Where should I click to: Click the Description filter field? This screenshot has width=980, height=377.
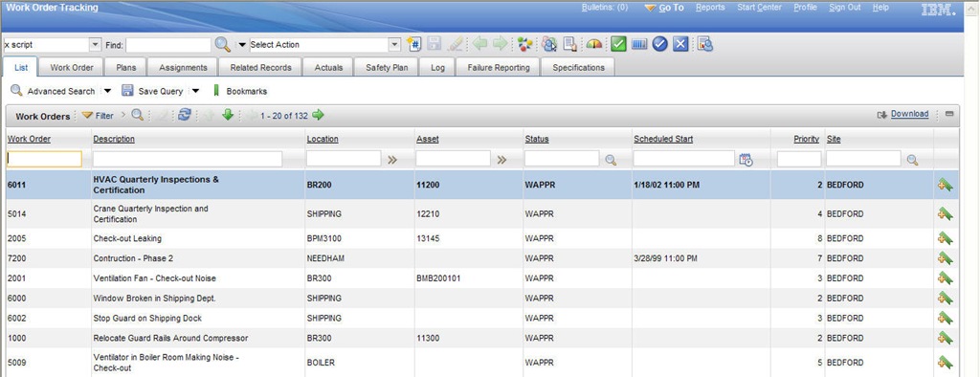click(188, 159)
